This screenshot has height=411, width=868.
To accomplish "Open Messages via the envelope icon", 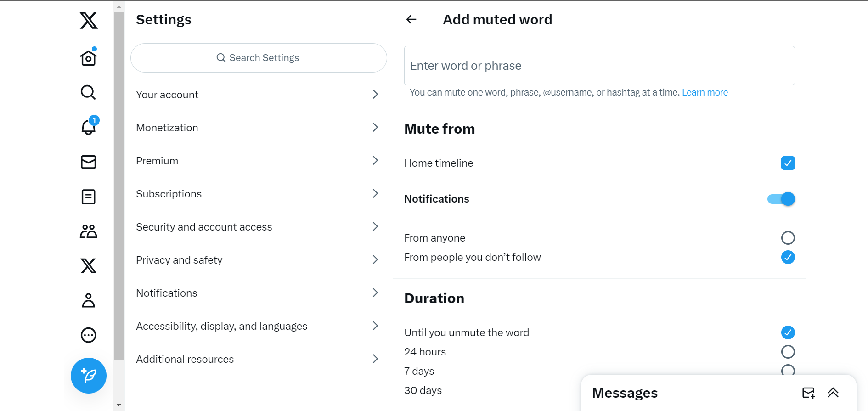I will tap(88, 162).
